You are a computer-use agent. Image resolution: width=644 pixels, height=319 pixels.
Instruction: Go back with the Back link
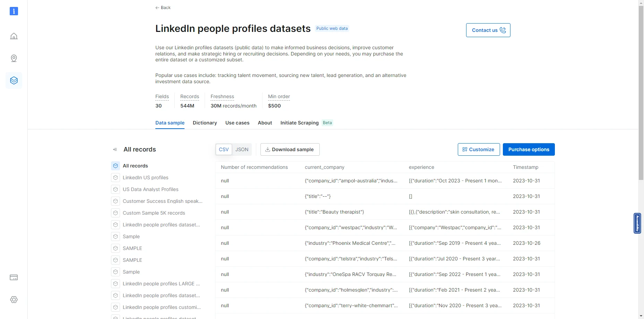163,8
